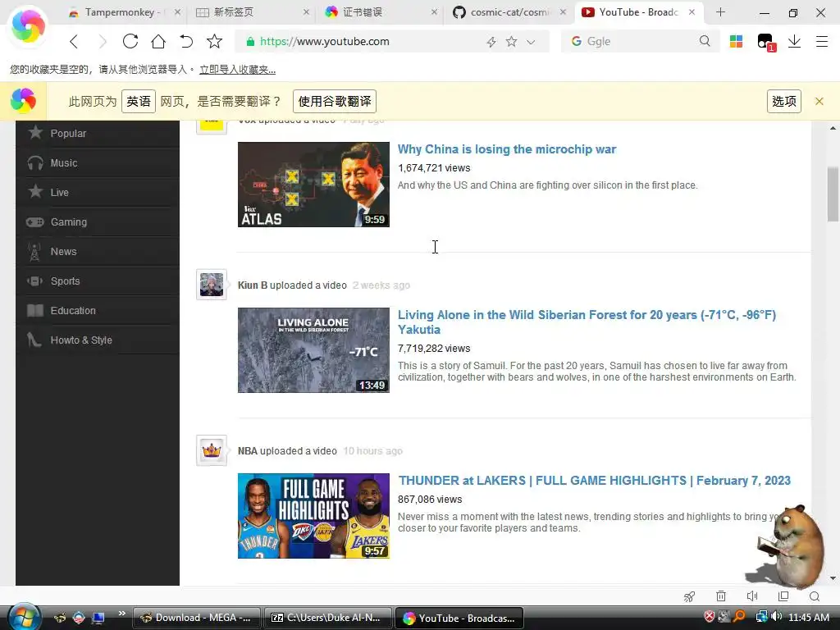Open the China microchip war video thumbnail
The image size is (840, 630).
click(313, 185)
